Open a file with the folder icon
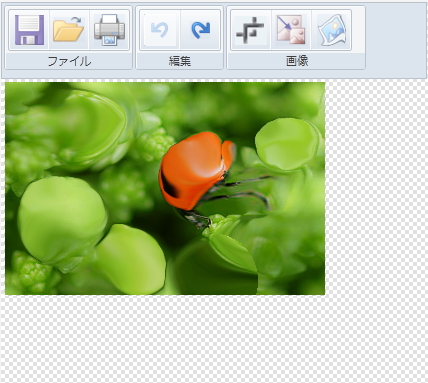The height and width of the screenshot is (383, 428). pos(69,30)
